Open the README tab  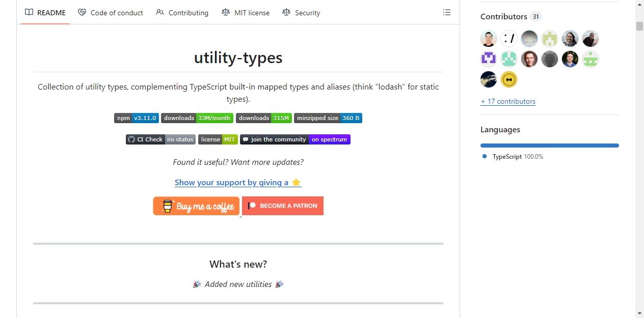point(45,13)
